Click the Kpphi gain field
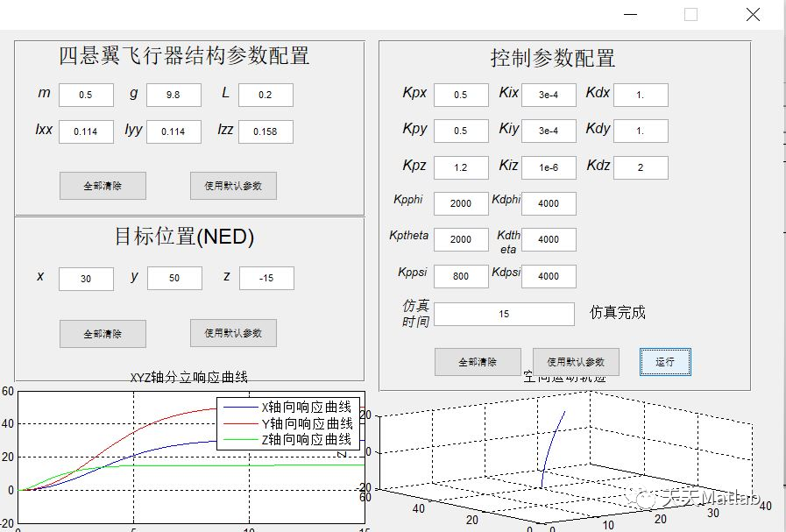The image size is (786, 532). (461, 203)
